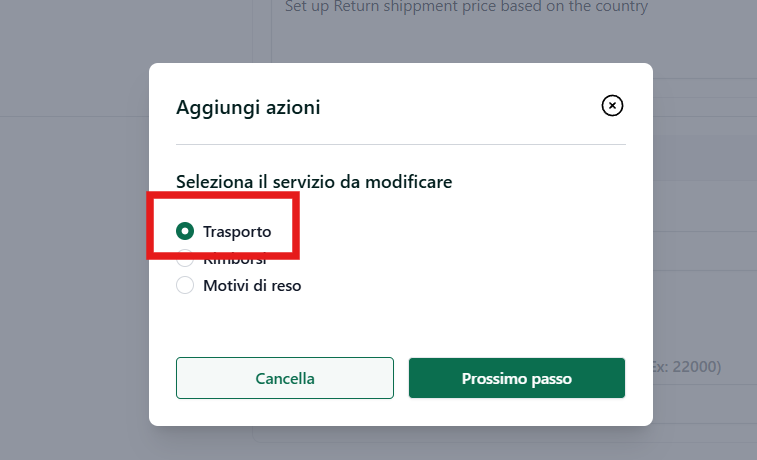Choose the Motivi di reso radio option
The width and height of the screenshot is (757, 460).
185,285
